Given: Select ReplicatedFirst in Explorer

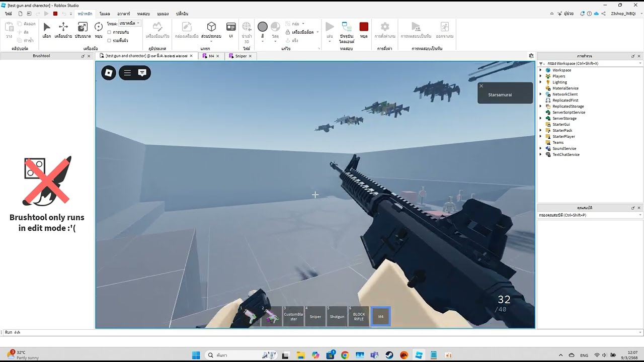Looking at the screenshot, I should (x=565, y=101).
